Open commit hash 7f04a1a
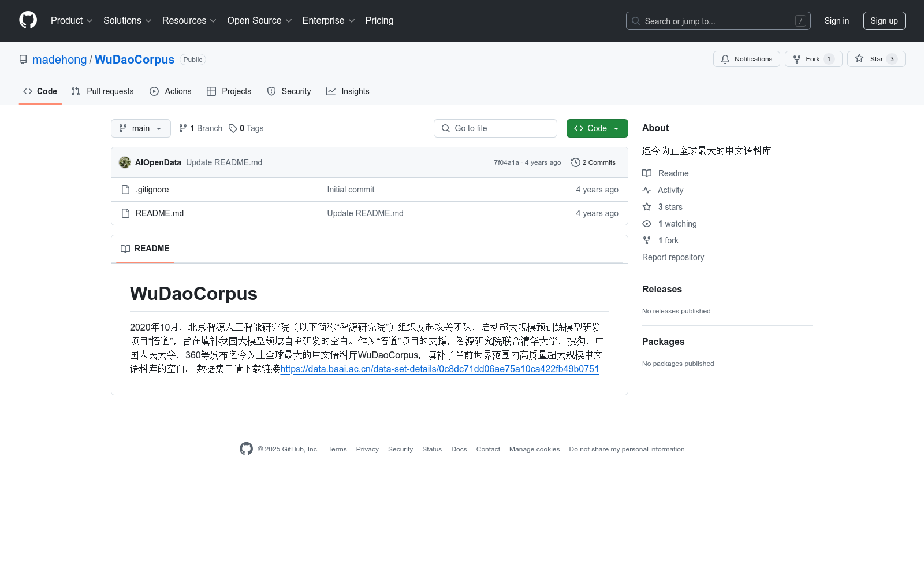This screenshot has width=924, height=578. [x=506, y=162]
